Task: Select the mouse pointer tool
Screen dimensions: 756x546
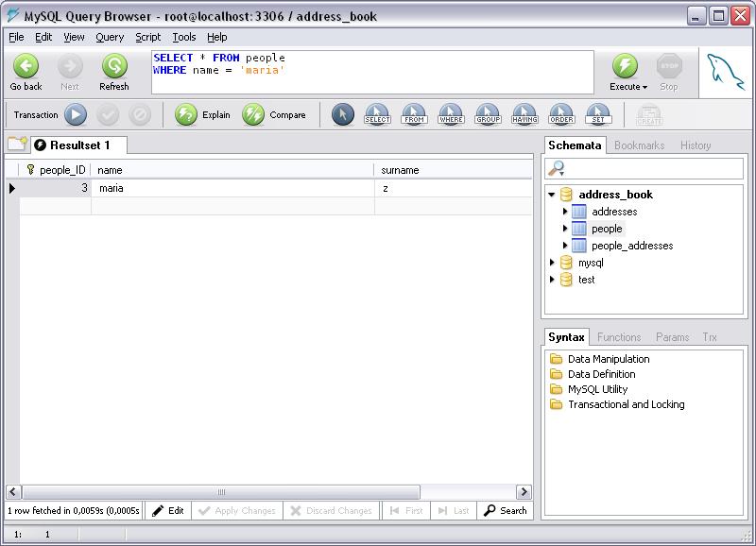Action: tap(343, 114)
